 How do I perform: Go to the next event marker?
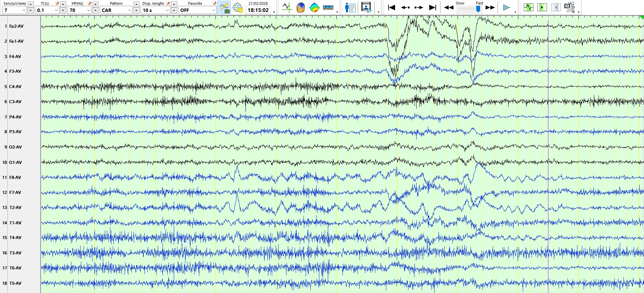click(x=419, y=8)
